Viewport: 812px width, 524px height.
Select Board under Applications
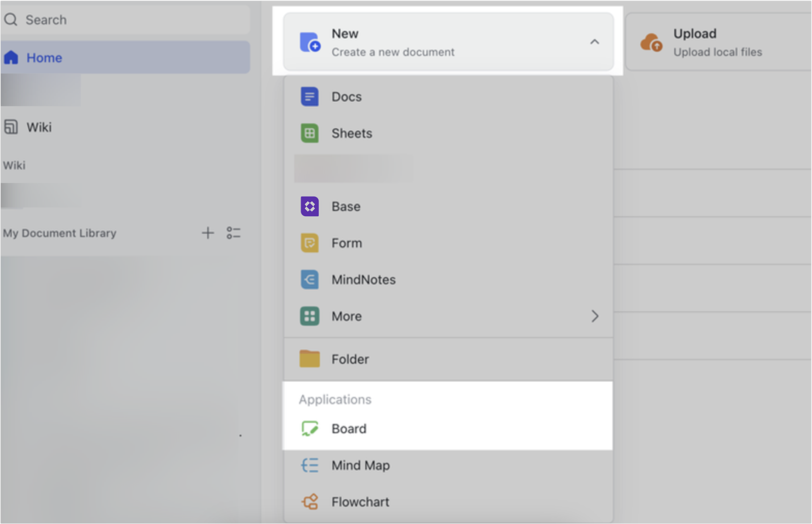[x=448, y=429]
